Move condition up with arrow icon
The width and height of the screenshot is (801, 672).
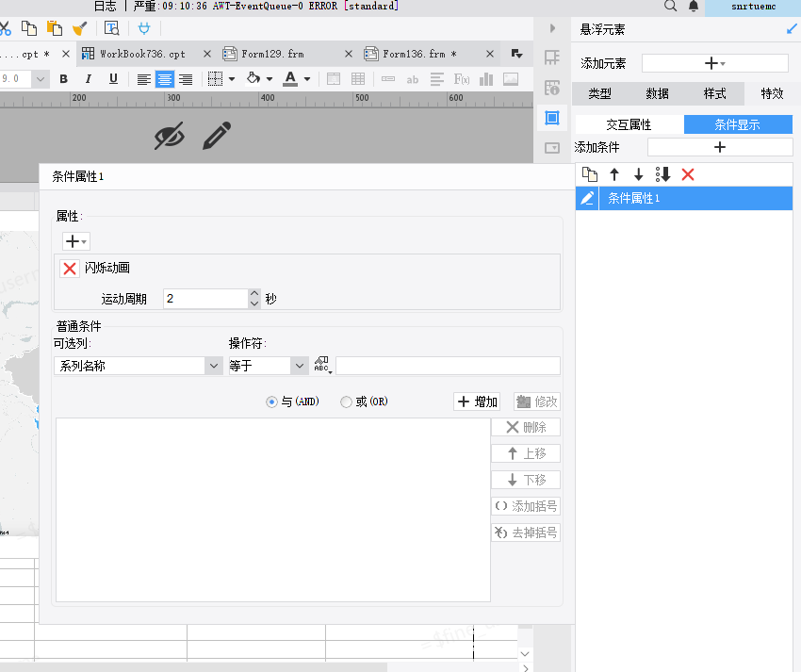614,174
